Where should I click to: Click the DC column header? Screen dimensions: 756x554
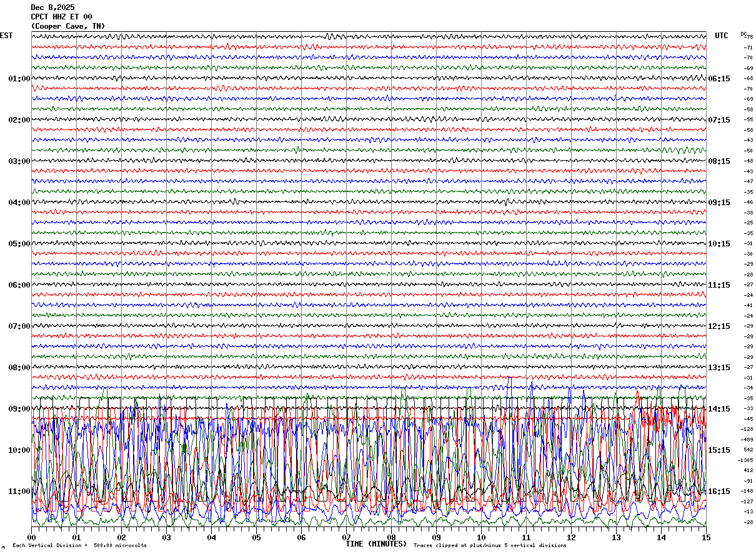[x=744, y=34]
